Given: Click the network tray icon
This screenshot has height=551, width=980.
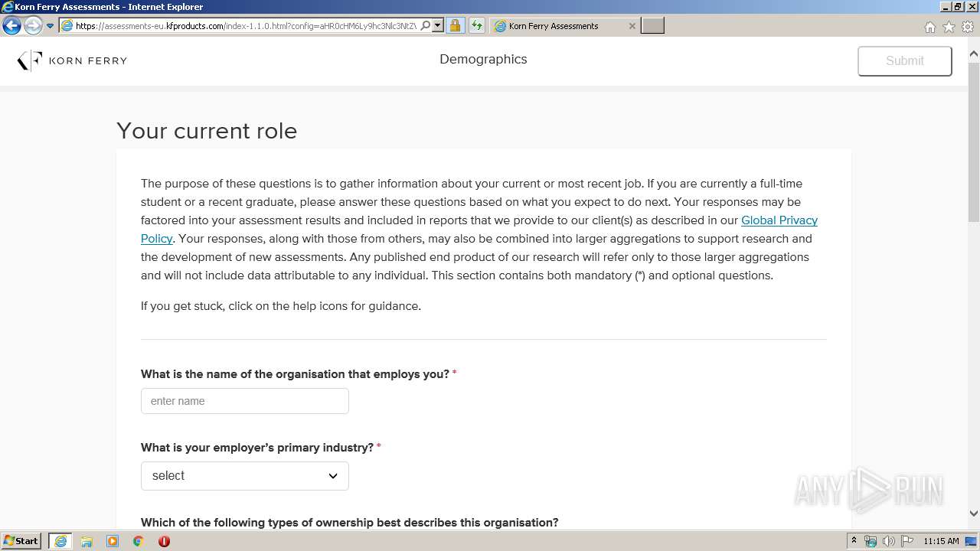Looking at the screenshot, I should click(x=871, y=541).
